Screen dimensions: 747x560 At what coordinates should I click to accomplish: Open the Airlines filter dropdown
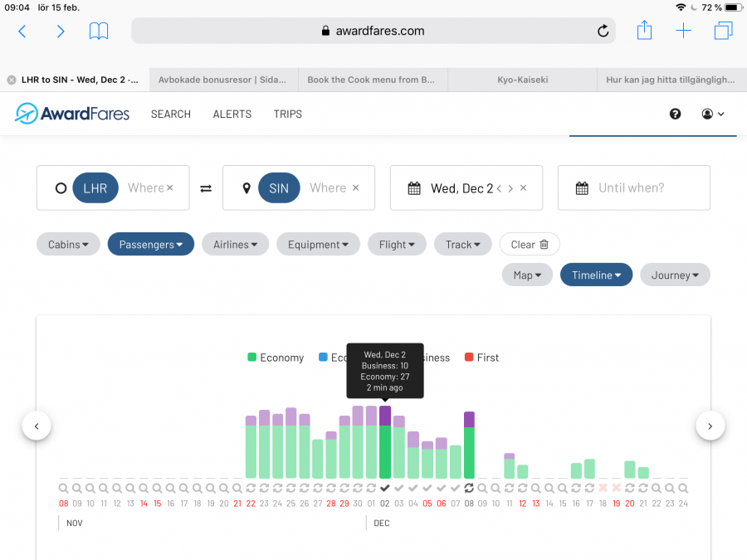235,244
